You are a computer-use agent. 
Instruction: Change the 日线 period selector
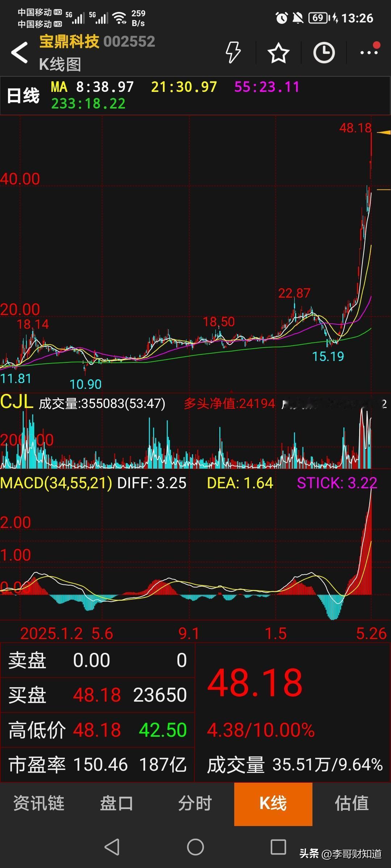[x=23, y=96]
